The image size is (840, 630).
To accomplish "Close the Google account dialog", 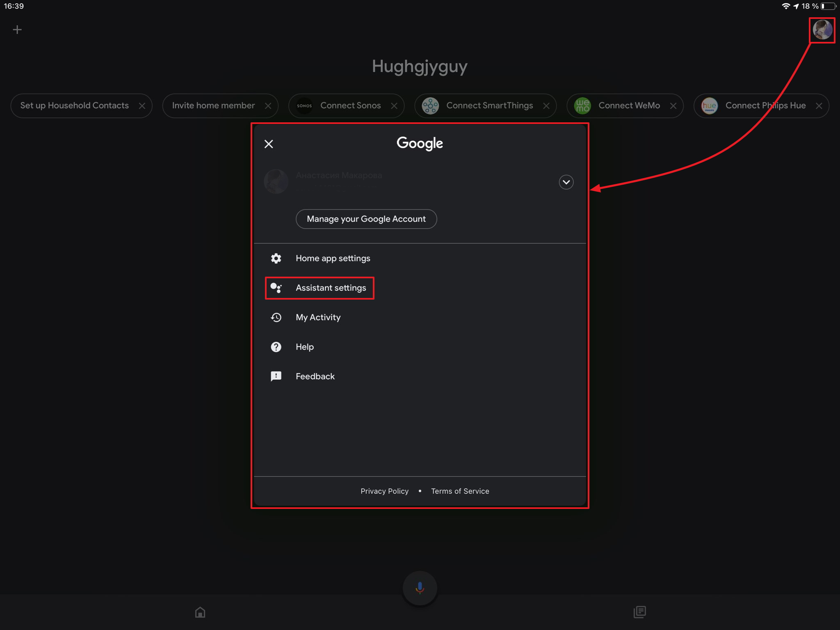I will [269, 144].
